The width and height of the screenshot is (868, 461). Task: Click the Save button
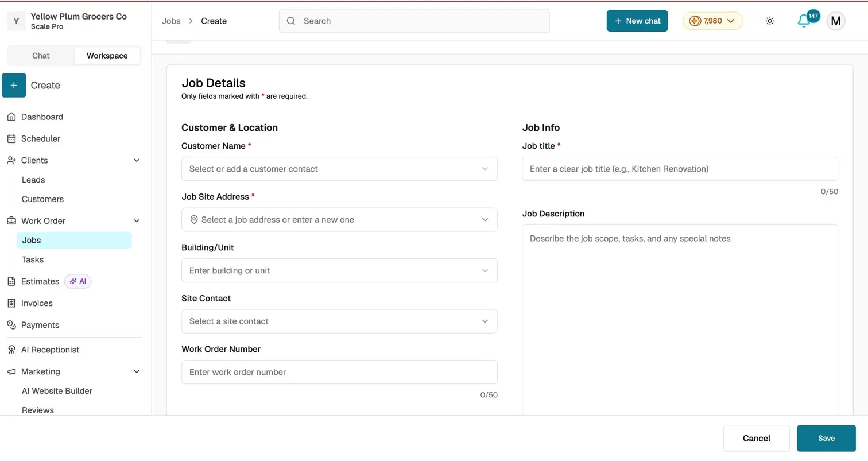coord(826,439)
